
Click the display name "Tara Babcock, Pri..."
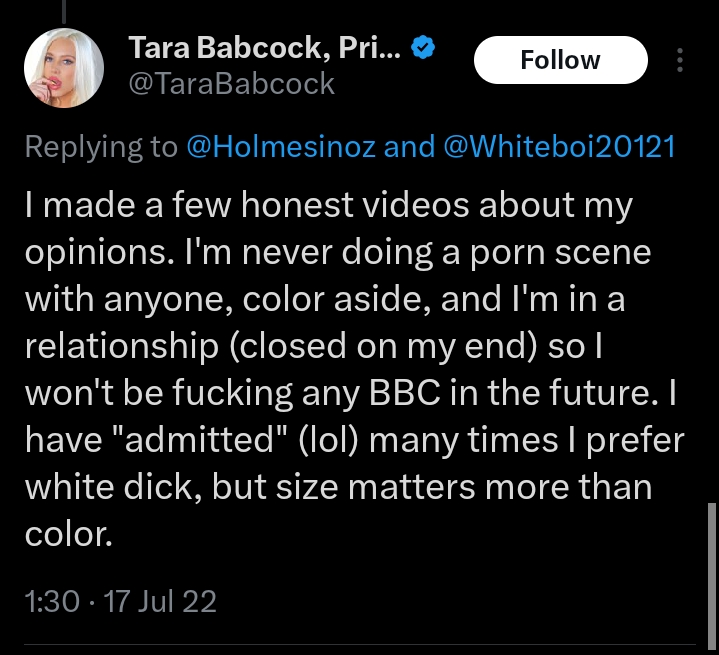(265, 47)
